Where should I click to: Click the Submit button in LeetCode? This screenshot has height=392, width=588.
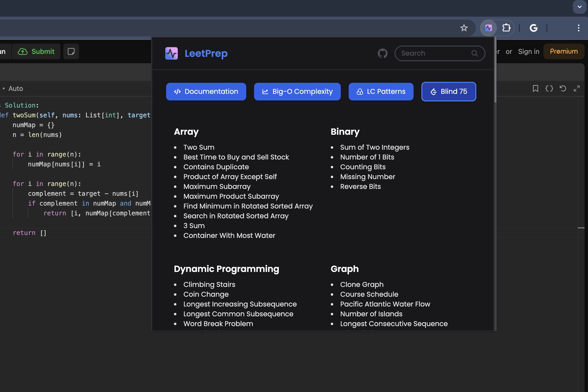coord(36,51)
